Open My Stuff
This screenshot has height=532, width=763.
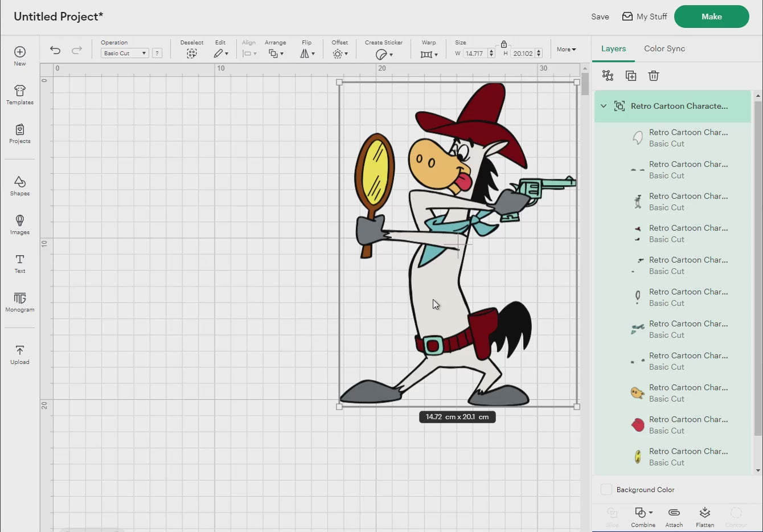(x=645, y=17)
